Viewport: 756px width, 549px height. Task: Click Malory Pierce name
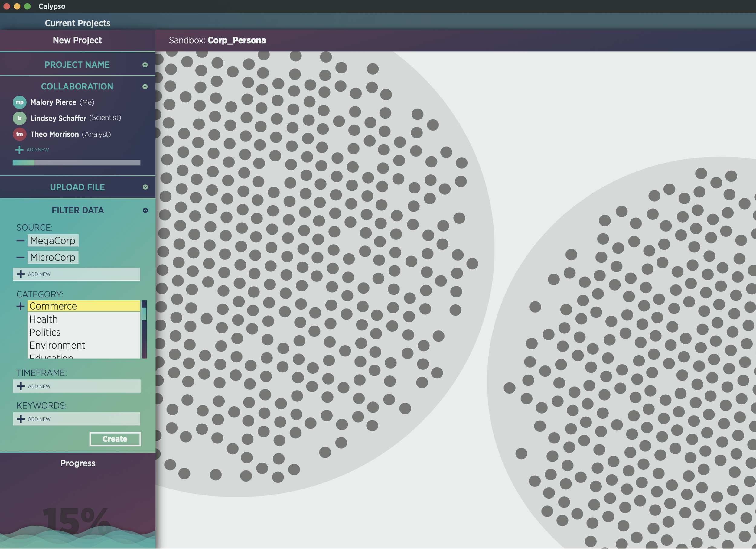pyautogui.click(x=53, y=102)
